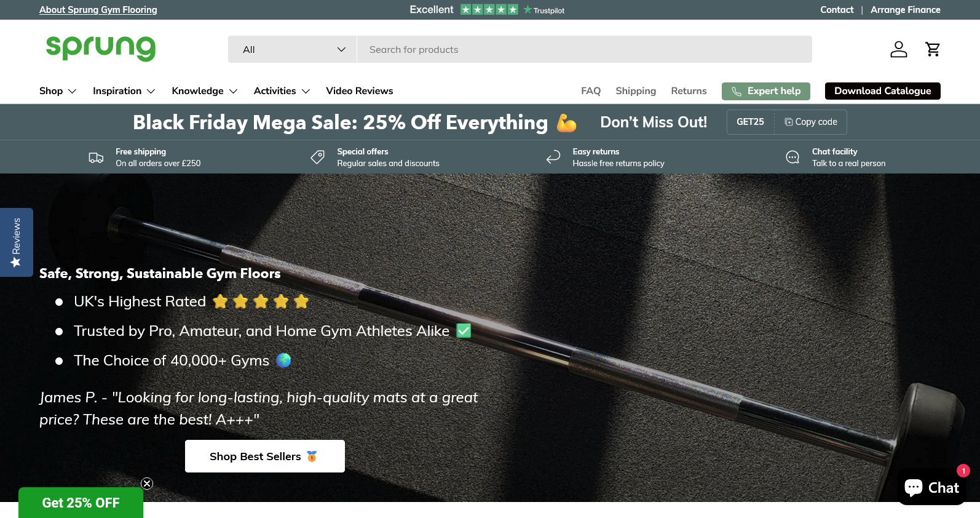Go to the FAQ page

pyautogui.click(x=590, y=91)
